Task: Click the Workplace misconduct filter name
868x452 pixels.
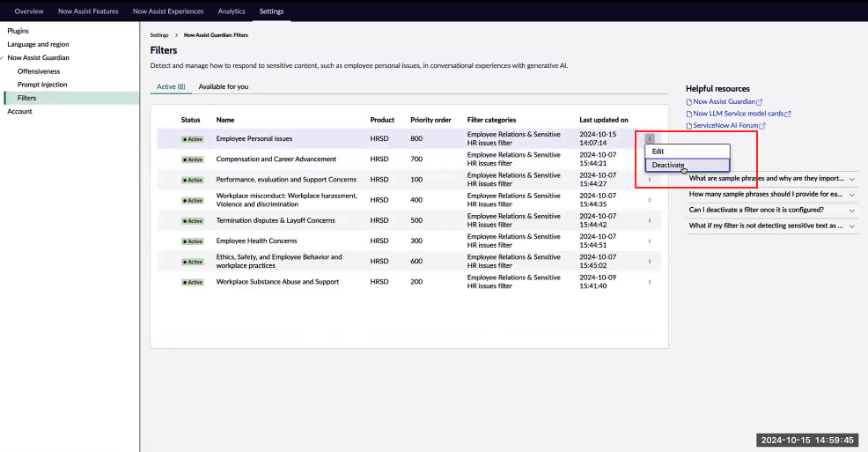Action: pos(287,200)
